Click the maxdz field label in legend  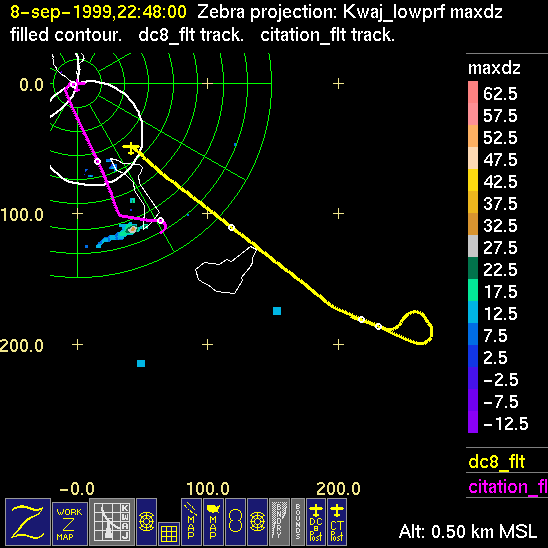click(494, 68)
